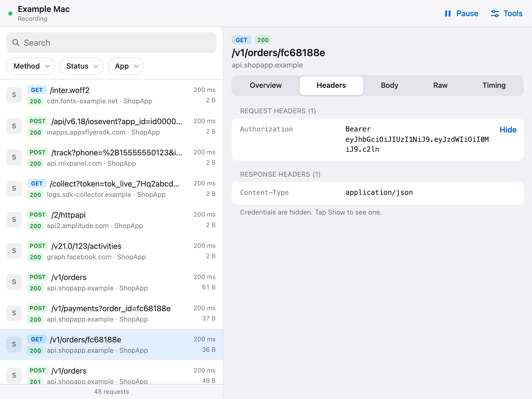
Task: Select the /v1/orders request with 61 B
Action: point(111,282)
